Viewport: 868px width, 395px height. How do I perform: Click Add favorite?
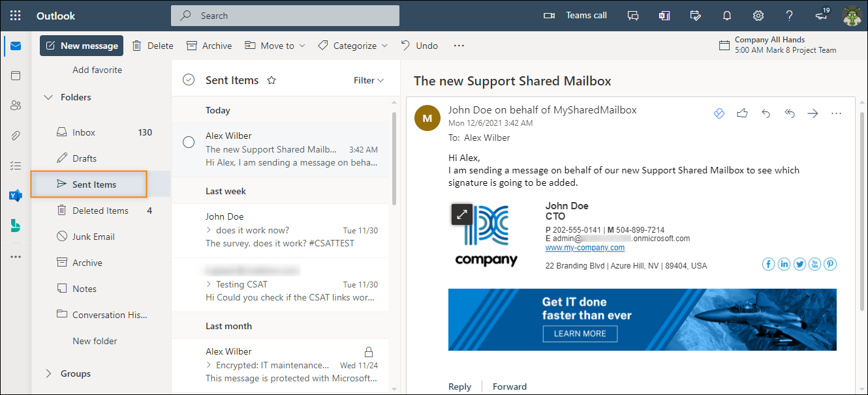click(97, 70)
